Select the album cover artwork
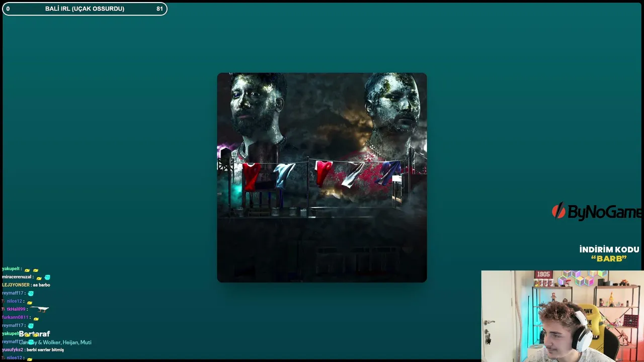This screenshot has height=362, width=644. pyautogui.click(x=322, y=177)
